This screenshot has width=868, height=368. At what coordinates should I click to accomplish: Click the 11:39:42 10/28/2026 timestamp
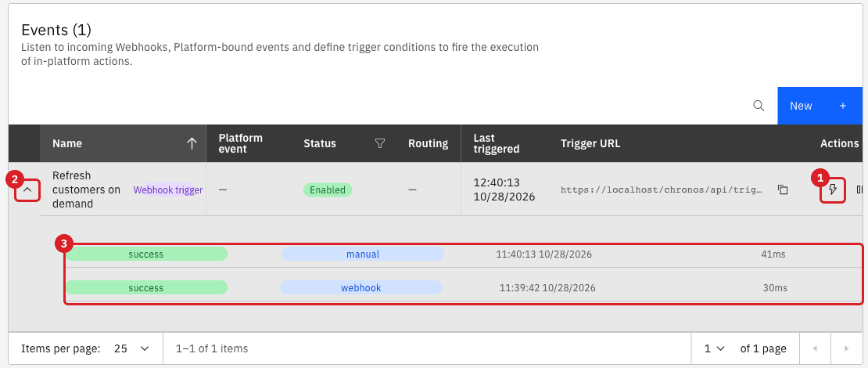(x=547, y=287)
